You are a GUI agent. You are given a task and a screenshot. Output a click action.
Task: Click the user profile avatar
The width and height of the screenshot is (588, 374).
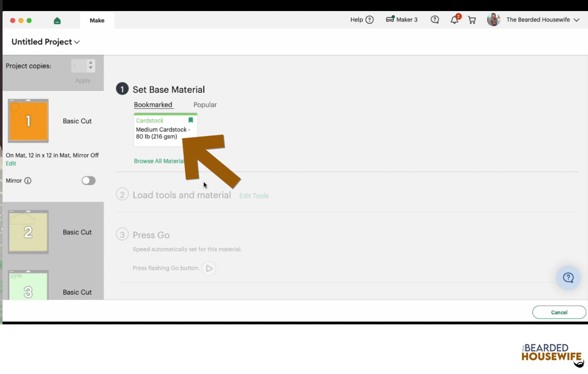(x=494, y=20)
